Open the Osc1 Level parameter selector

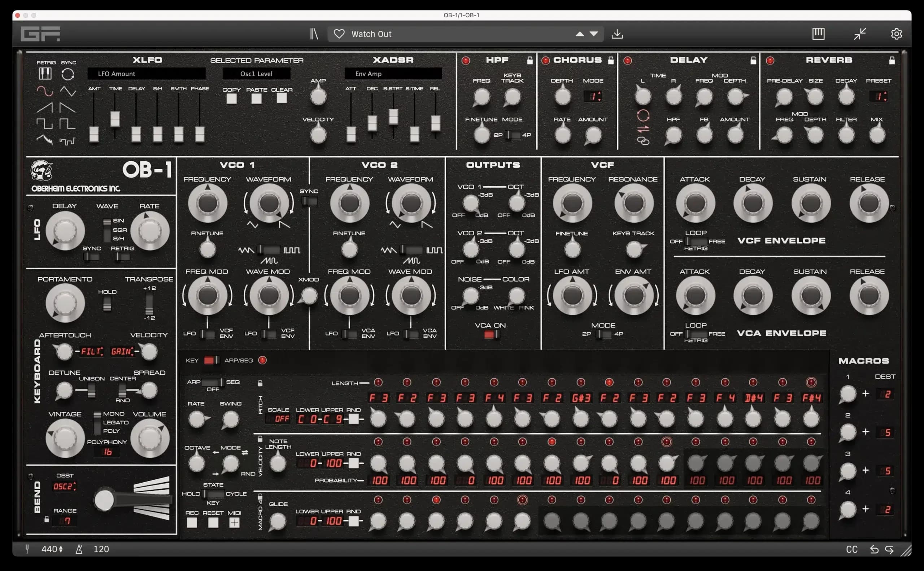click(256, 74)
